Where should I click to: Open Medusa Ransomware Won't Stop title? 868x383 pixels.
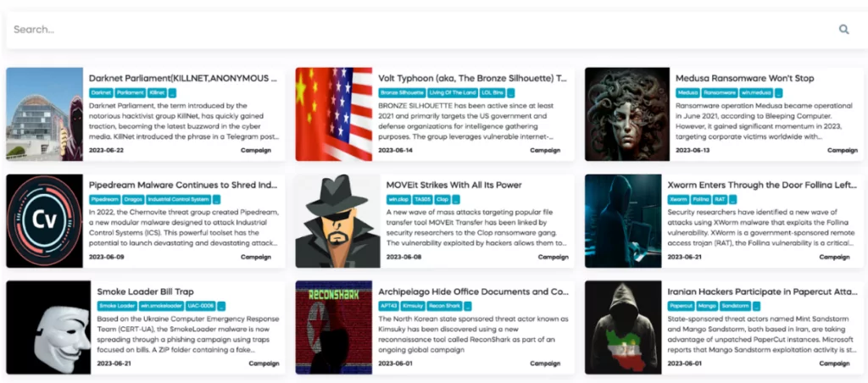click(744, 79)
